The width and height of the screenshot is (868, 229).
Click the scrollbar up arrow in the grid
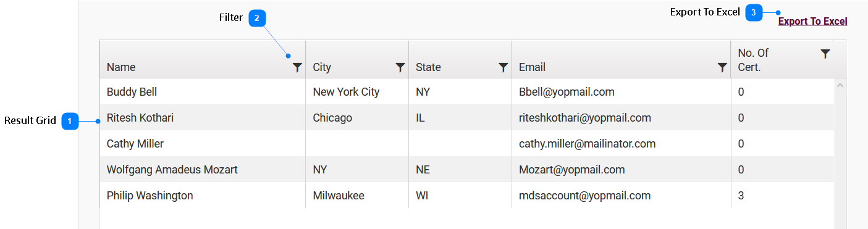click(840, 85)
